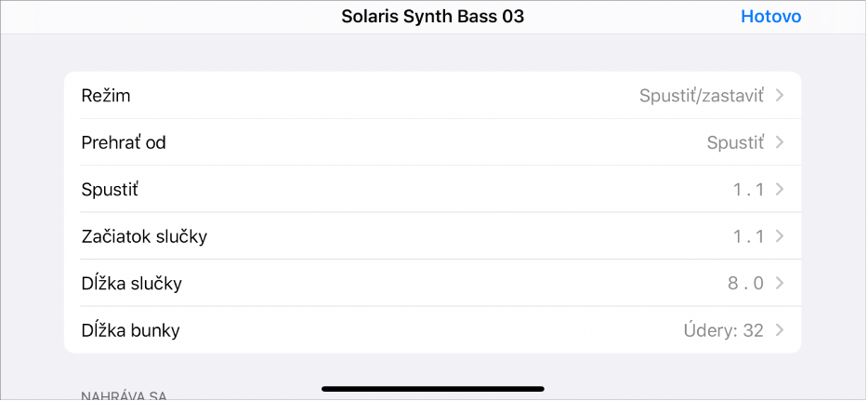This screenshot has height=401, width=868.
Task: Tap the Hotovo button
Action: 770,17
